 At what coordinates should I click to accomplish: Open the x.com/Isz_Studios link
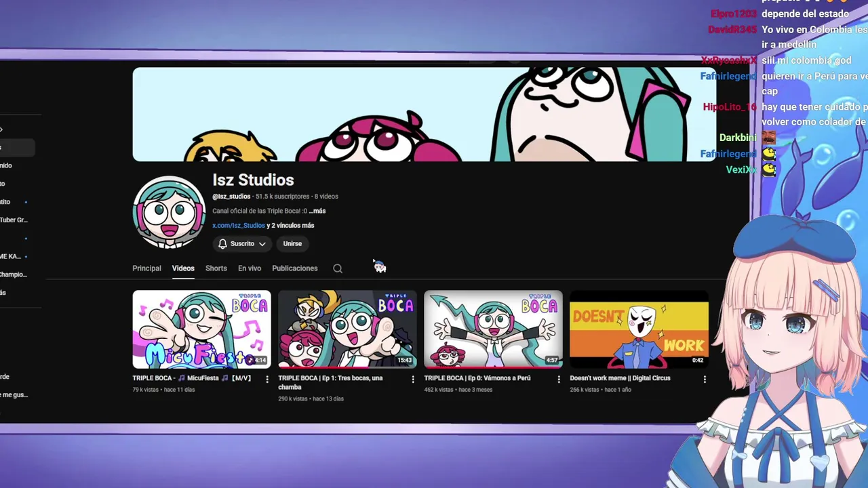239,226
